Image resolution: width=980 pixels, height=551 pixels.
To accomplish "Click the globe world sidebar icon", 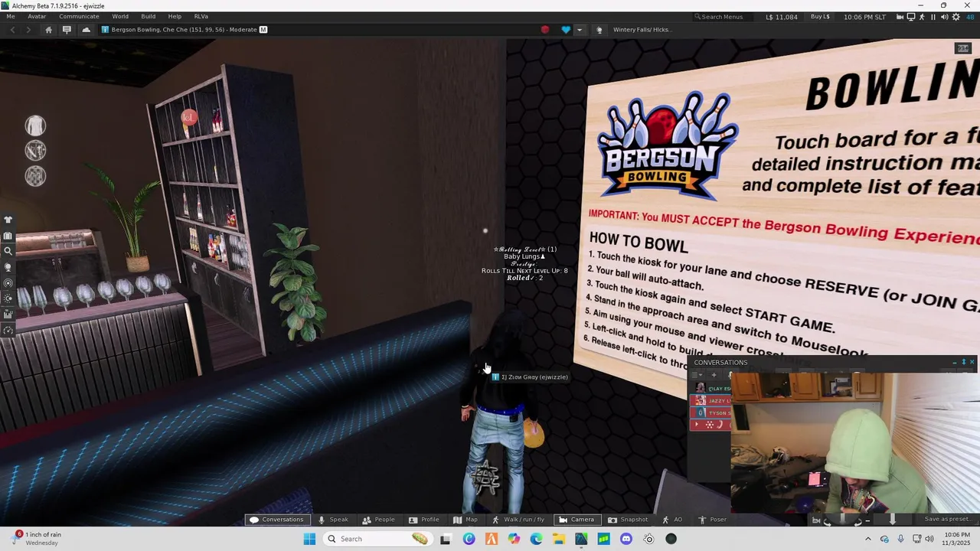I will coord(8,267).
